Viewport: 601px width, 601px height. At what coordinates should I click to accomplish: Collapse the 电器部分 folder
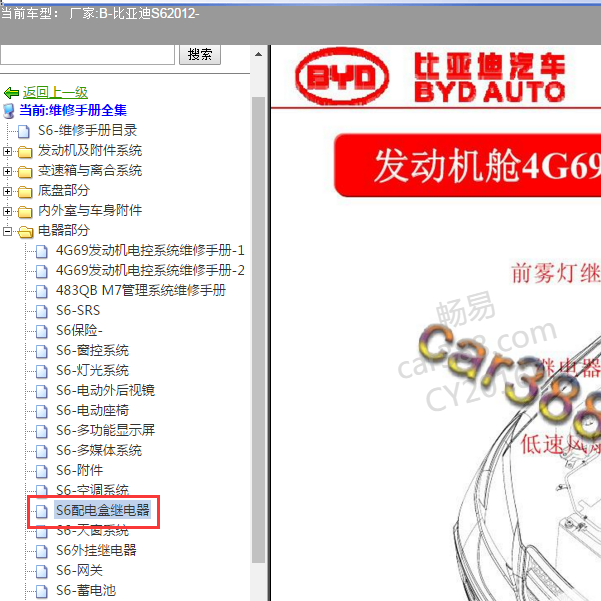pyautogui.click(x=7, y=231)
